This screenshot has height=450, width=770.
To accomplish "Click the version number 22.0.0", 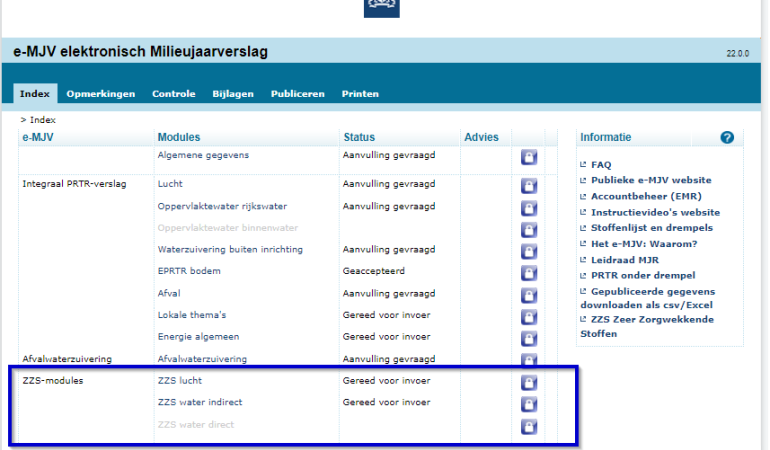I will (738, 54).
